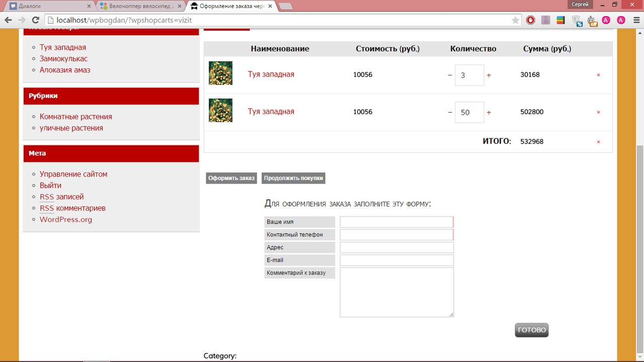This screenshot has height=362, width=644.
Task: Click the Наименование column header
Action: click(x=280, y=49)
